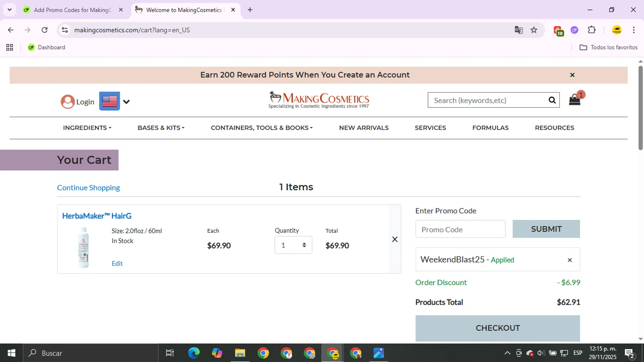Viewport: 644px width, 362px height.
Task: Open the Quantity dropdown
Action: pos(293,245)
